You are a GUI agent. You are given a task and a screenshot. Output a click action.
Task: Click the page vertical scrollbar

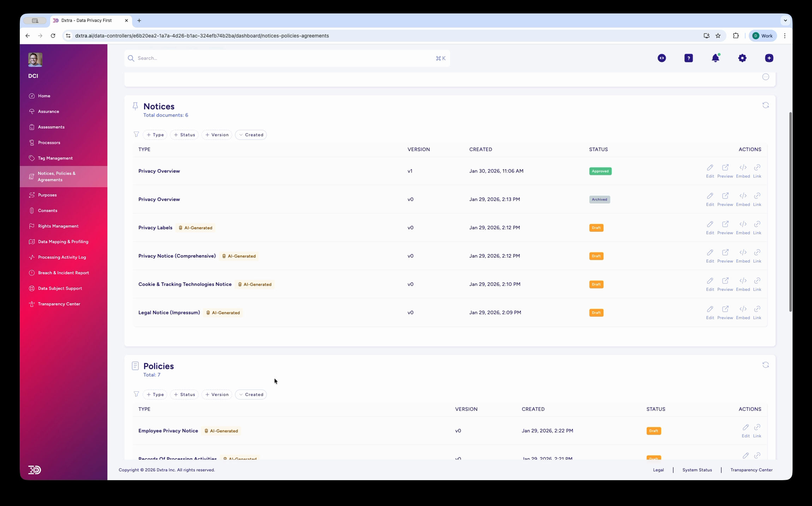click(x=790, y=212)
